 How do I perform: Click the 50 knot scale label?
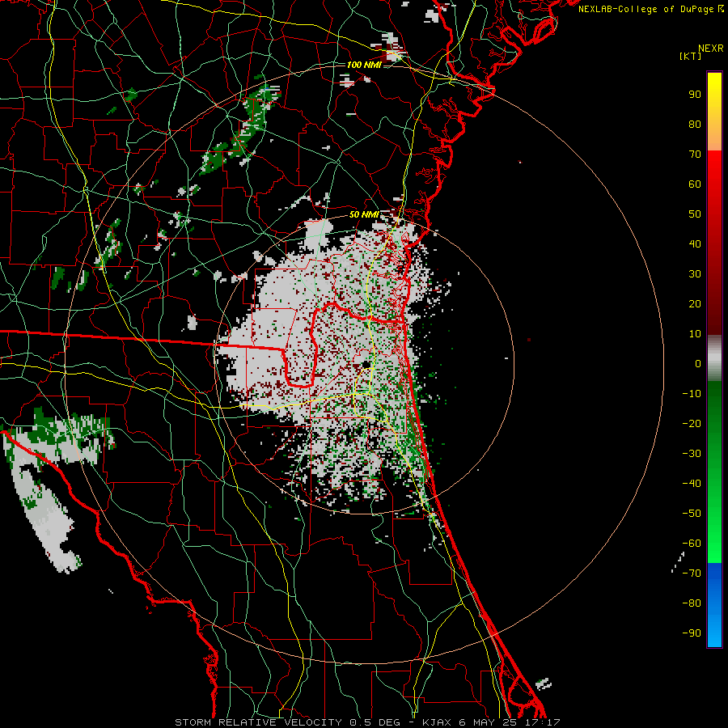695,214
